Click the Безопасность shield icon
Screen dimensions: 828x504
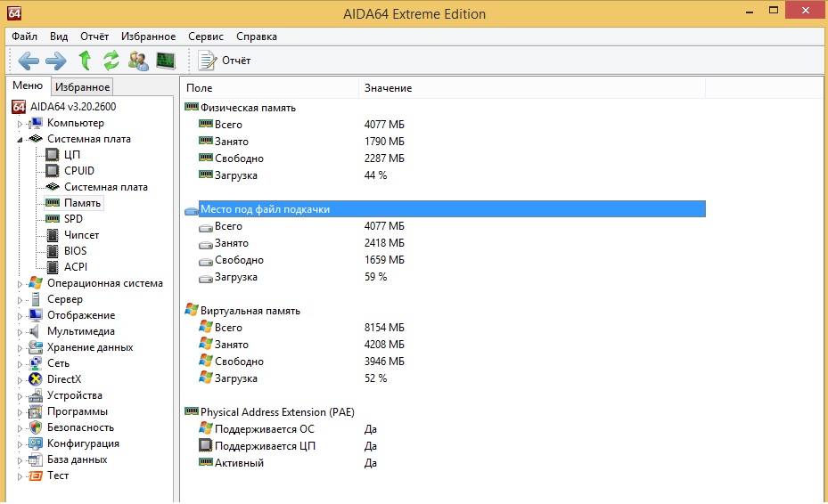(x=36, y=427)
